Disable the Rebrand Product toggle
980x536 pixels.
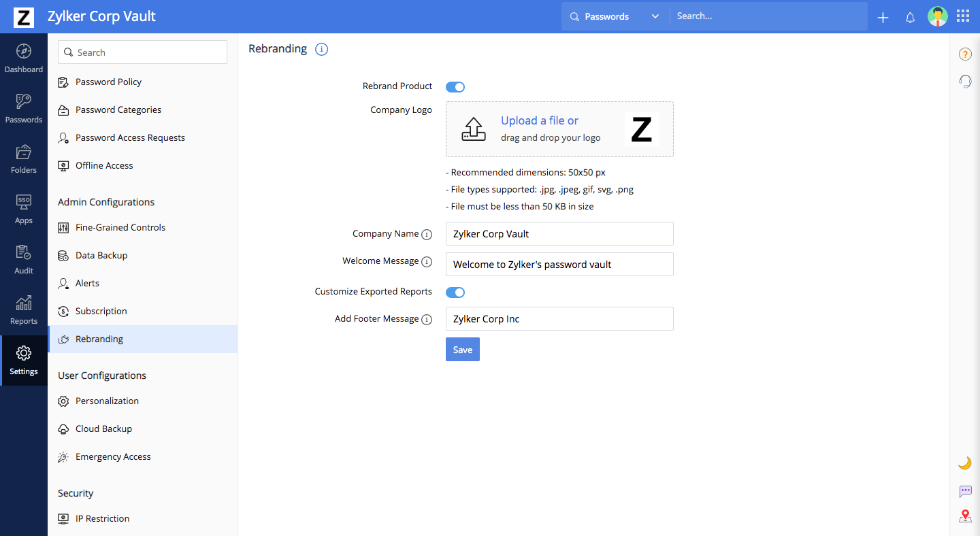455,87
